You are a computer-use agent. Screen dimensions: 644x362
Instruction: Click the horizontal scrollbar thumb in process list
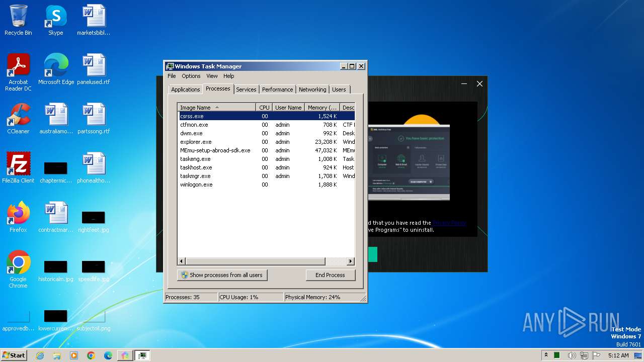click(x=256, y=261)
